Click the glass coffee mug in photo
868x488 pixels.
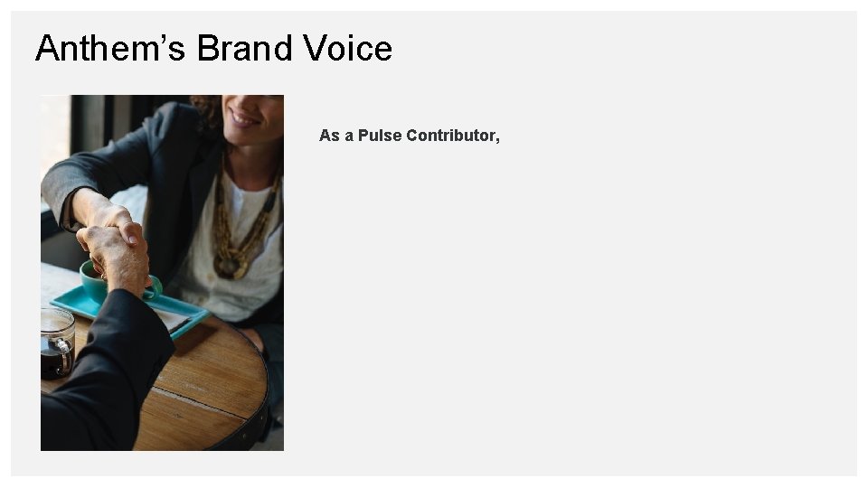point(56,342)
